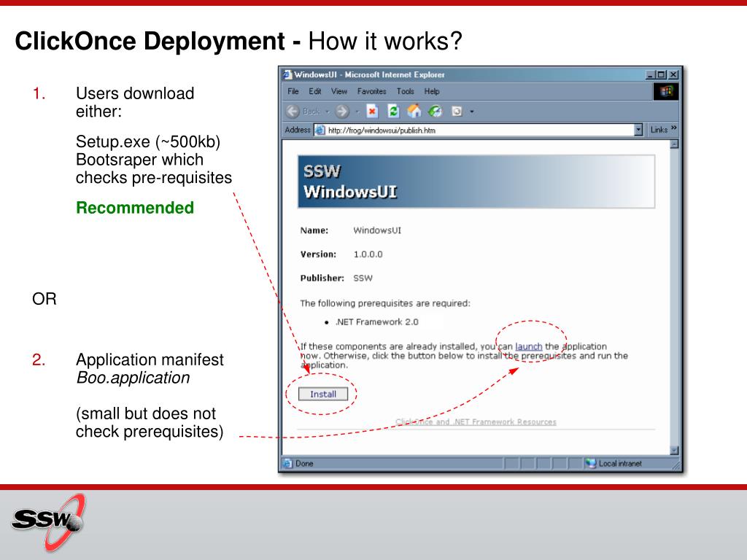This screenshot has height=560, width=747.
Task: Open ClickOnce and .NET Framework Resources link
Action: [x=476, y=421]
